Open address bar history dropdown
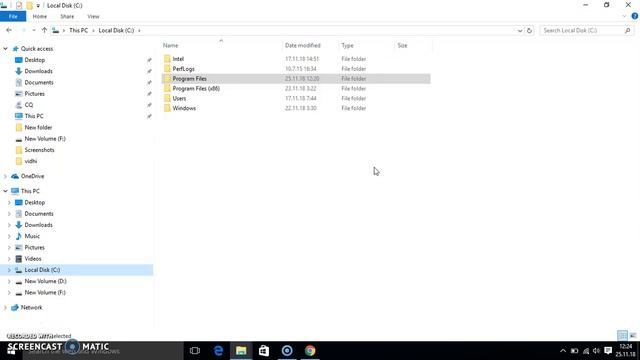This screenshot has width=640, height=360. coord(520,31)
